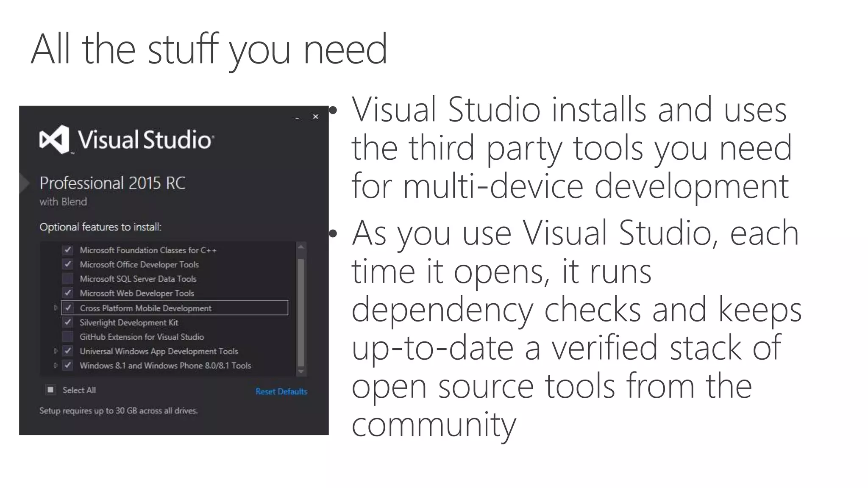The width and height of the screenshot is (868, 488).
Task: Expand Cross Platform Mobile Development tree
Action: point(56,308)
